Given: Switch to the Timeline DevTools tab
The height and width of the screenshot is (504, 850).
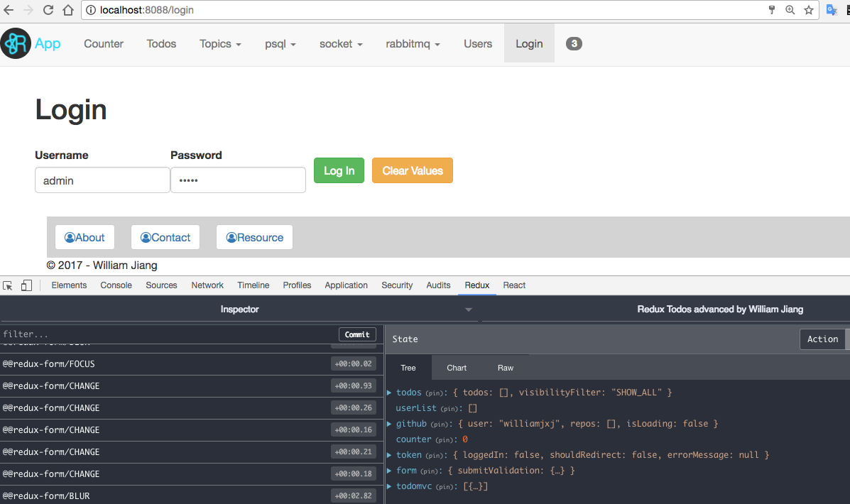Looking at the screenshot, I should coord(254,285).
